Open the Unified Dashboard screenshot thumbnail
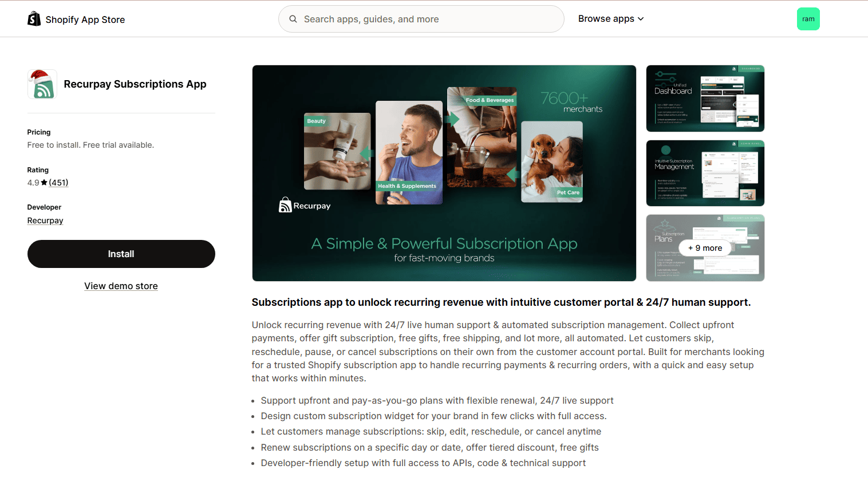This screenshot has height=489, width=868. point(705,98)
